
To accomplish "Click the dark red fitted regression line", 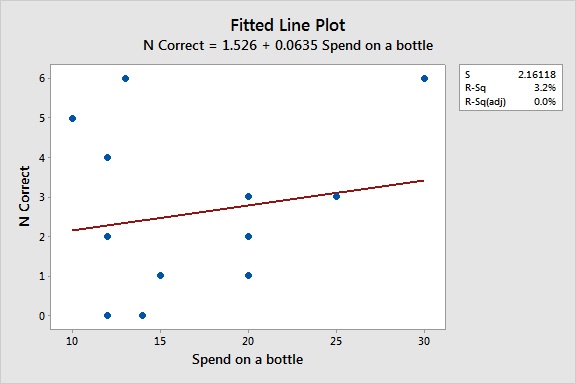I will tap(248, 205).
